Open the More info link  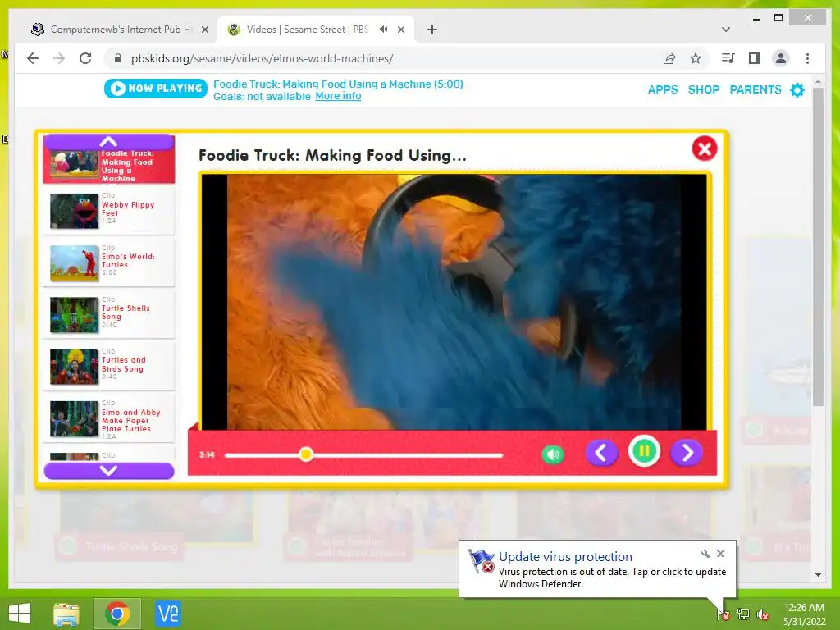(338, 96)
